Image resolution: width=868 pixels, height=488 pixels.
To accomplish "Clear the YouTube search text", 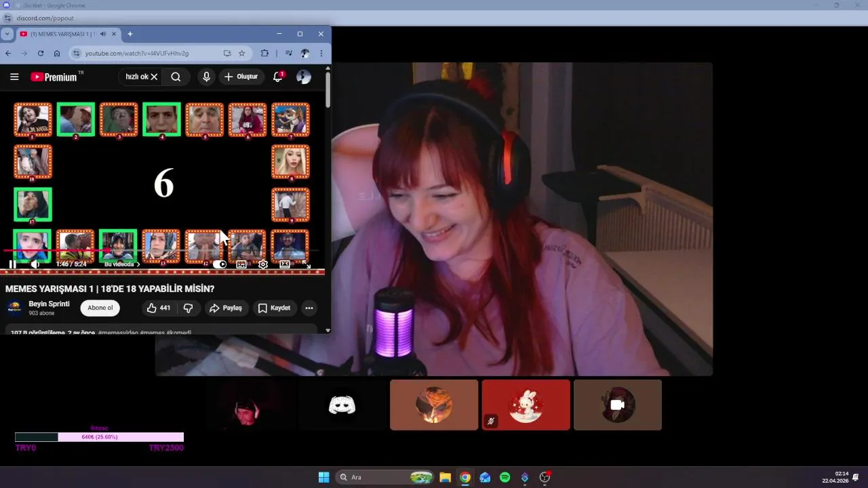I will 154,77.
